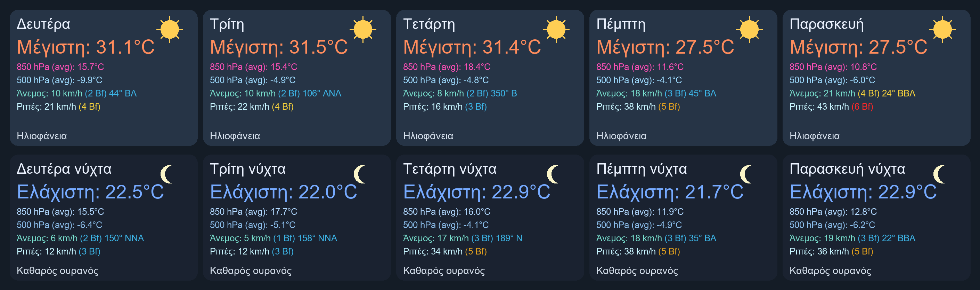Click the moon icon on Τρίτη νύχτα card
The width and height of the screenshot is (980, 290).
point(360,174)
